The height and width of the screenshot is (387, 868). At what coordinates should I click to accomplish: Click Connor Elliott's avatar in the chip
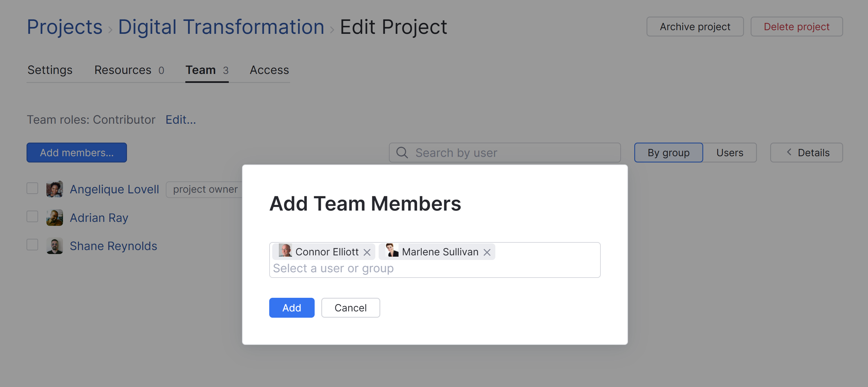[x=285, y=251]
